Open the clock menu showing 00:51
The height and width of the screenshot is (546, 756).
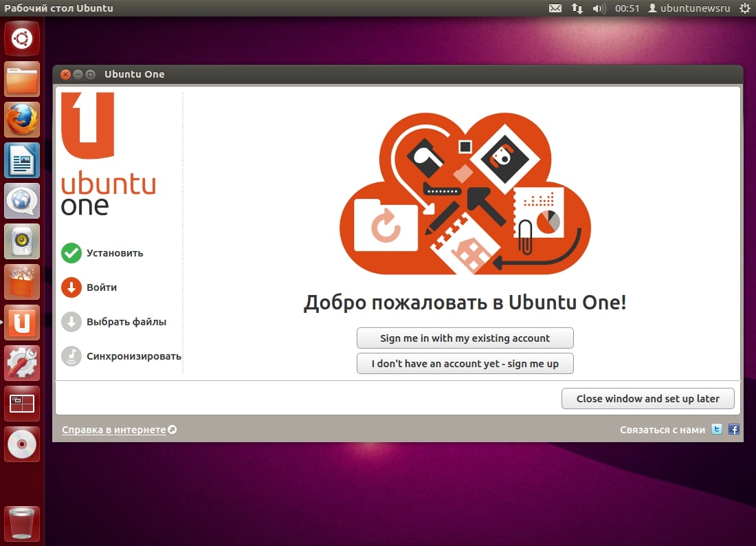(x=627, y=8)
